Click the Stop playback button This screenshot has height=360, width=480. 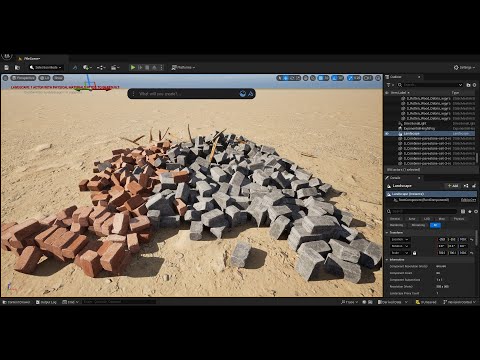(147, 68)
